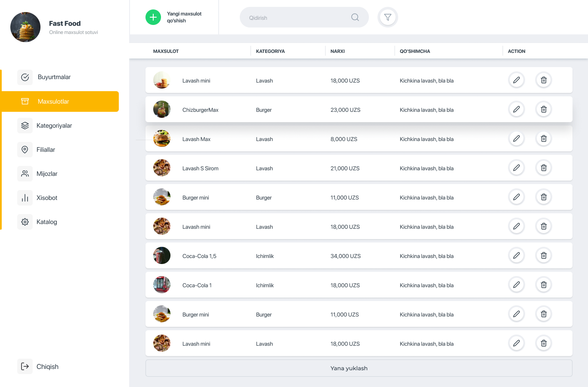Navigate to Mijozlar page
Image resolution: width=588 pixels, height=387 pixels.
tap(46, 174)
